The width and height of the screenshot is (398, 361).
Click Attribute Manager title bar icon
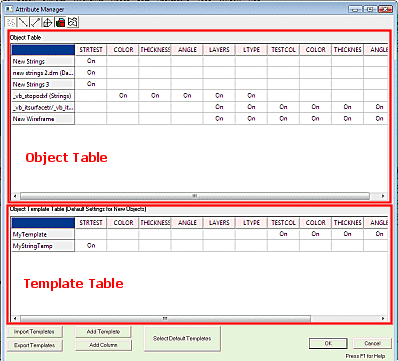9,9
